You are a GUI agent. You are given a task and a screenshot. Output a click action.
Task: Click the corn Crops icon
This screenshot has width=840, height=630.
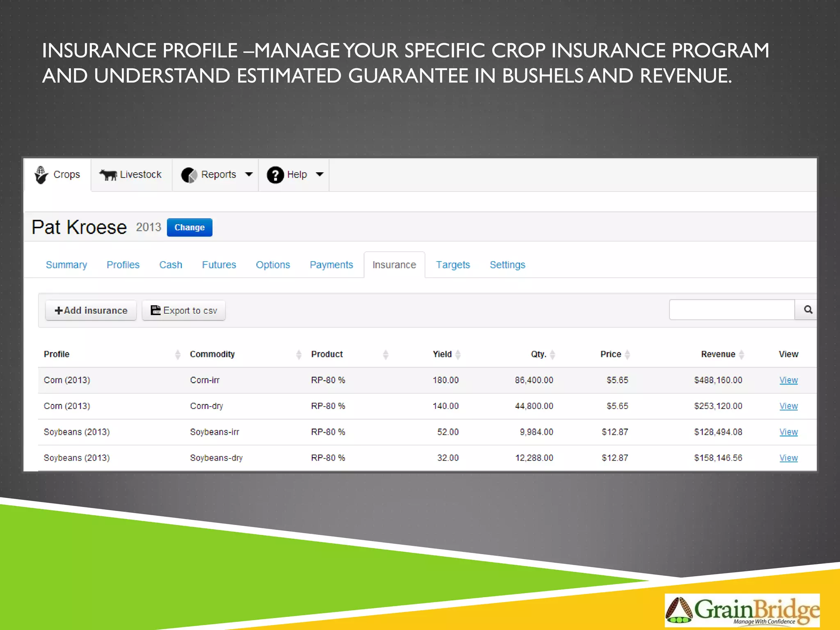click(41, 175)
